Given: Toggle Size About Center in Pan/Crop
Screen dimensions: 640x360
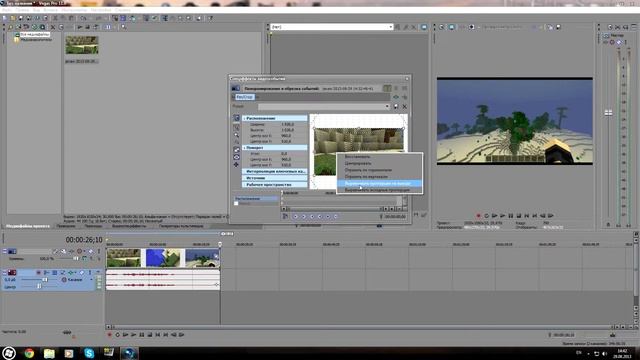Looking at the screenshot, I should click(x=236, y=157).
